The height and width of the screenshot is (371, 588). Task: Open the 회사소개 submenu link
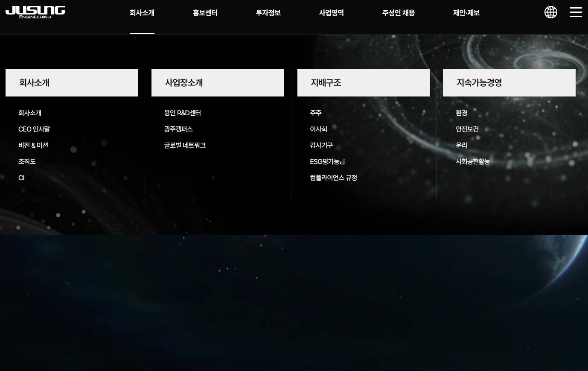[30, 113]
